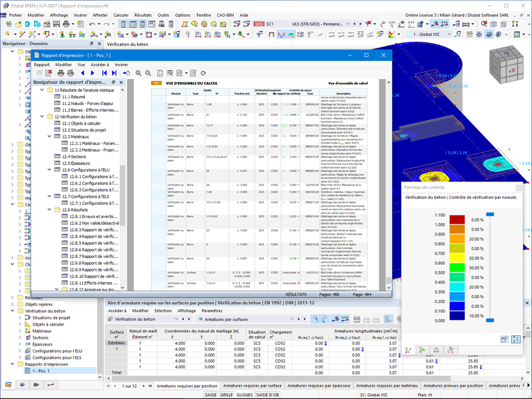Image resolution: width=532 pixels, height=399 pixels.
Task: Toggle the navigator panel display button
Action: (123, 24)
